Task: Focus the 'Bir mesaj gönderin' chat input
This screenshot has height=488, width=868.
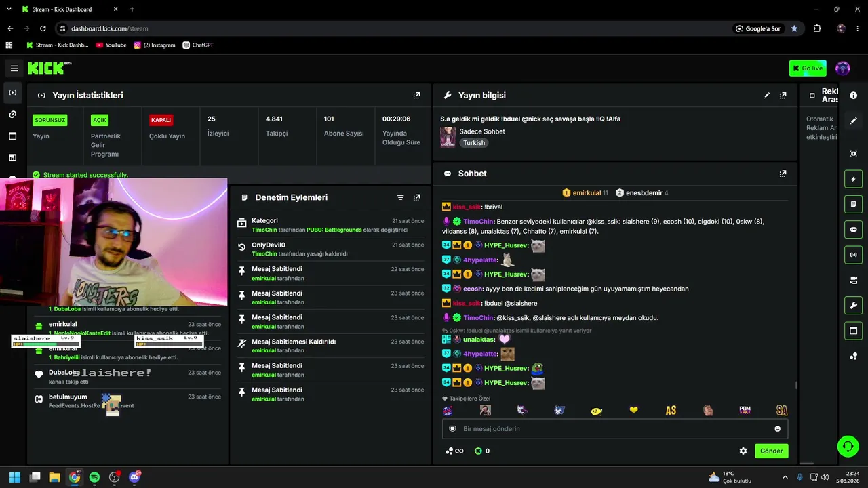Action: tap(614, 428)
